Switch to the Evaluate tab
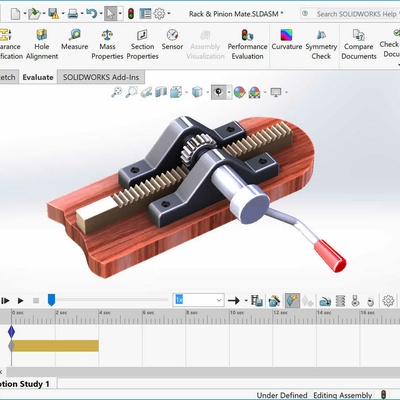This screenshot has height=400, width=400. 38,77
